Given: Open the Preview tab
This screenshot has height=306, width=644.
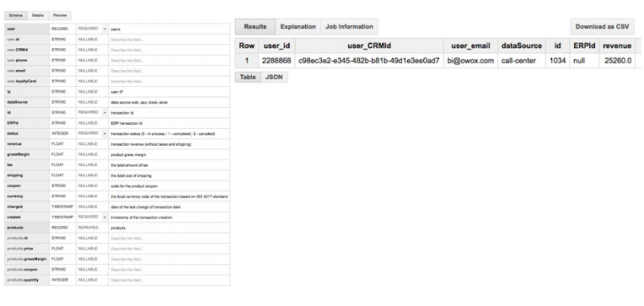Looking at the screenshot, I should pyautogui.click(x=60, y=15).
